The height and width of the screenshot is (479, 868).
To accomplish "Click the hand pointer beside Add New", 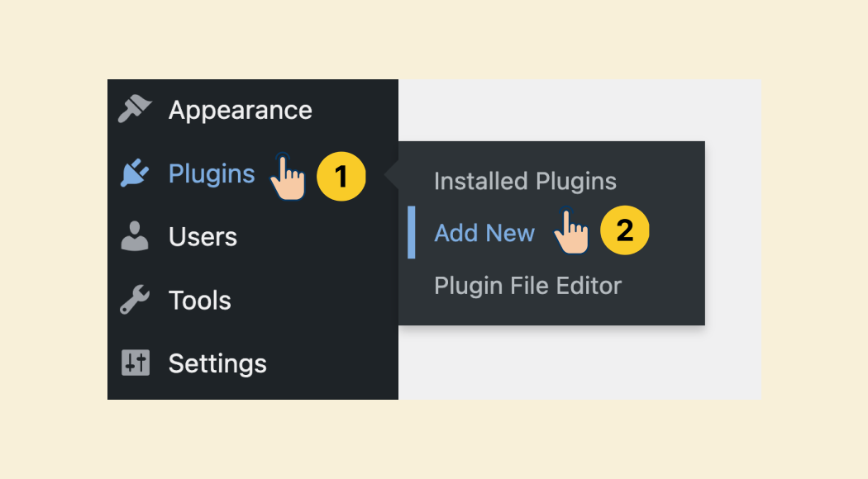I will [x=570, y=230].
